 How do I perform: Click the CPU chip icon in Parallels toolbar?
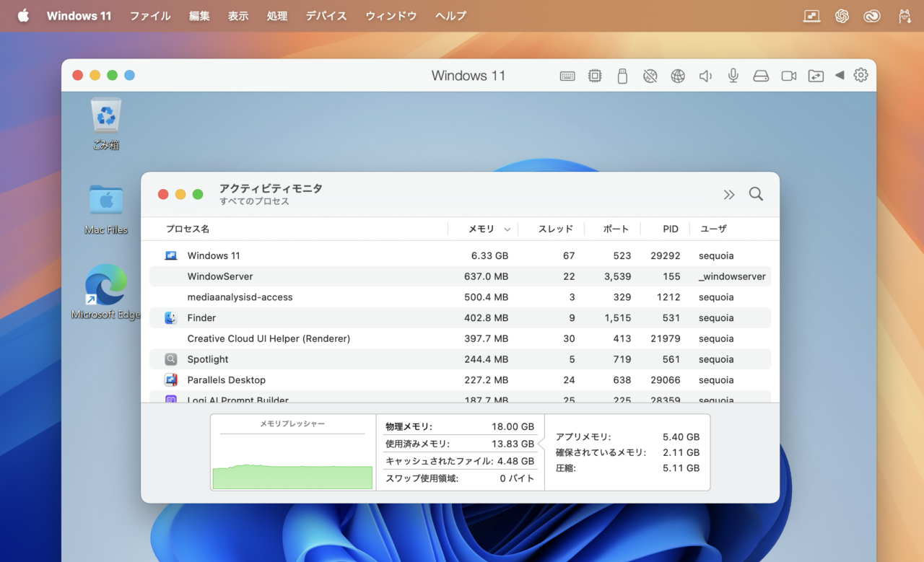pos(595,76)
